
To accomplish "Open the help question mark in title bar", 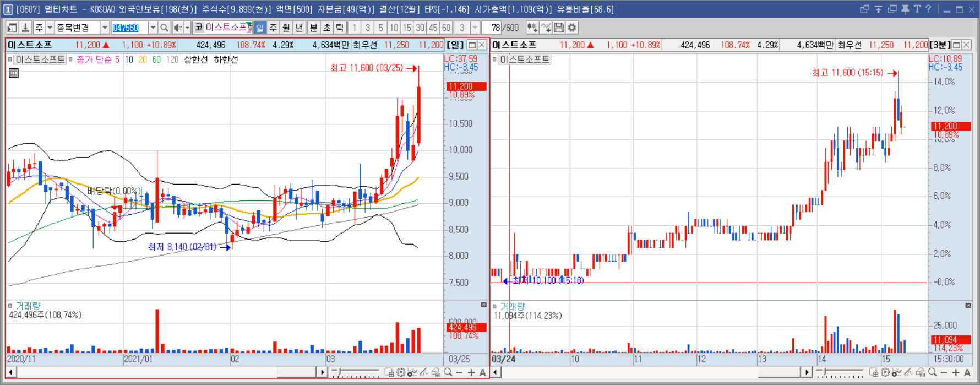I will 928,9.
